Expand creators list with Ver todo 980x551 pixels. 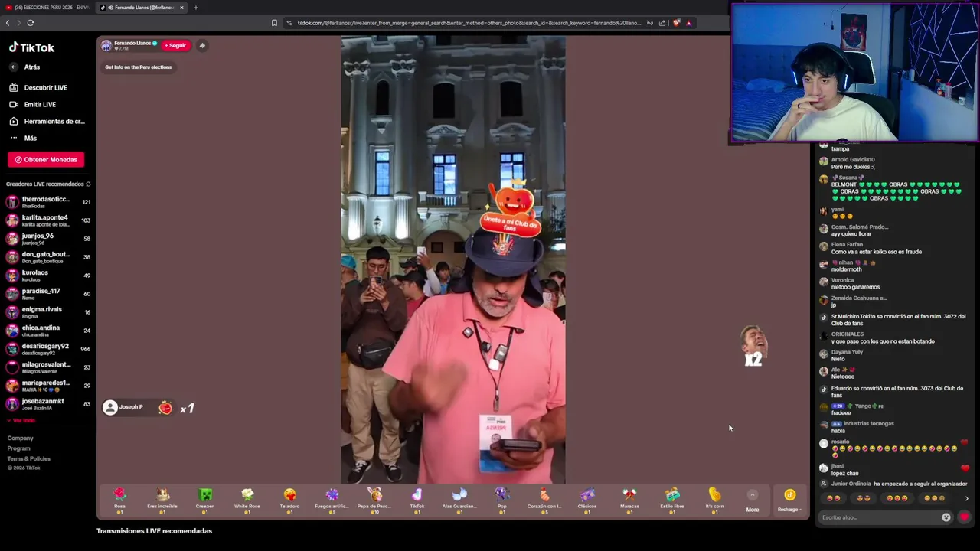point(21,421)
